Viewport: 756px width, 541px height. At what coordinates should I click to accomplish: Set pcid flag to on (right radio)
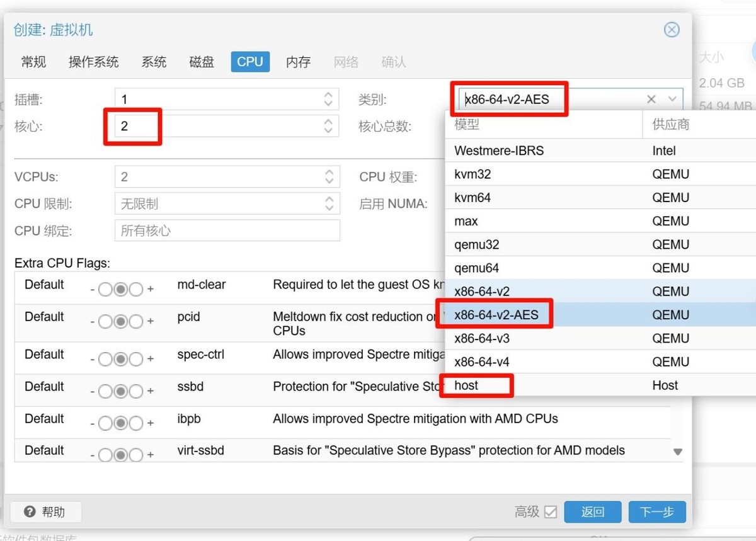coord(136,322)
